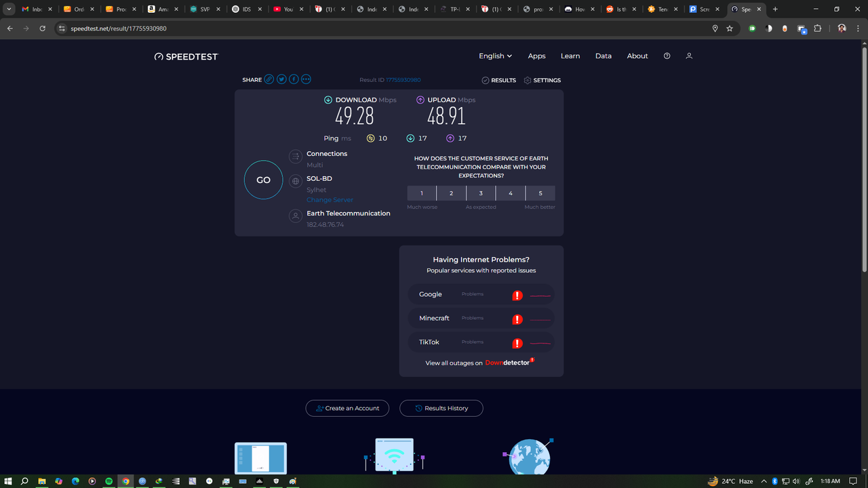Rate customer service 5 Much better

point(540,193)
